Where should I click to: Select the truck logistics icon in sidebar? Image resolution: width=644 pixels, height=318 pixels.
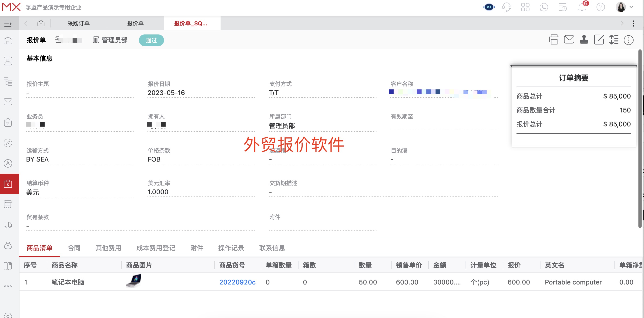8,225
